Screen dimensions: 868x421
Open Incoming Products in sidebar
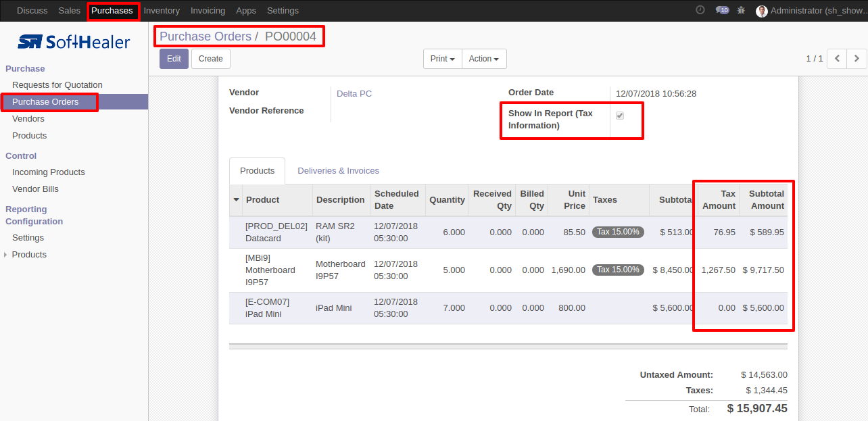tap(49, 172)
